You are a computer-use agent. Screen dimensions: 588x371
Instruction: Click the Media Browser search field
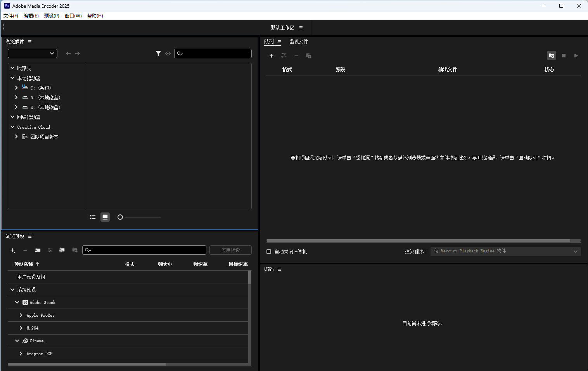(213, 53)
